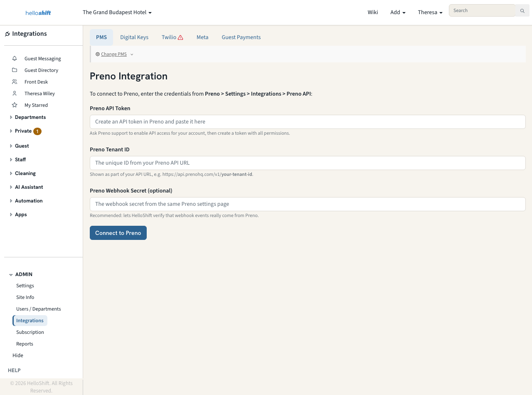Collapse the ADMIN section
Screen dimensions: 532x395
[x=11, y=275]
